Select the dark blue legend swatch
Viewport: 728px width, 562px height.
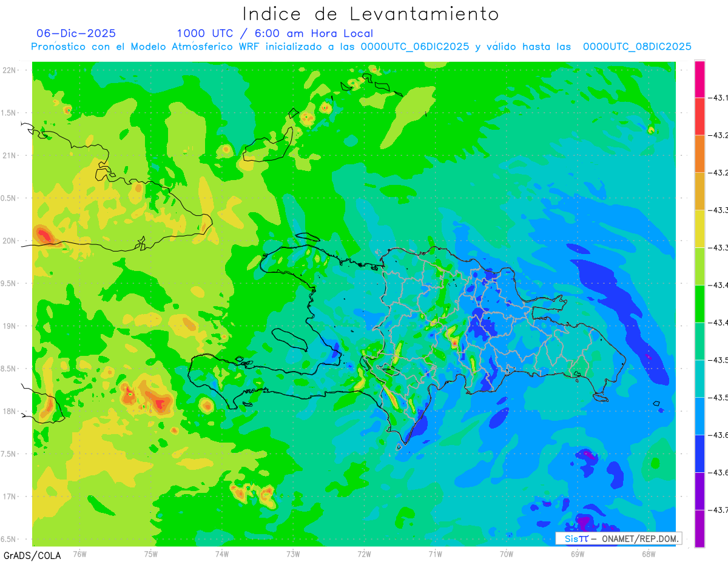tap(699, 454)
